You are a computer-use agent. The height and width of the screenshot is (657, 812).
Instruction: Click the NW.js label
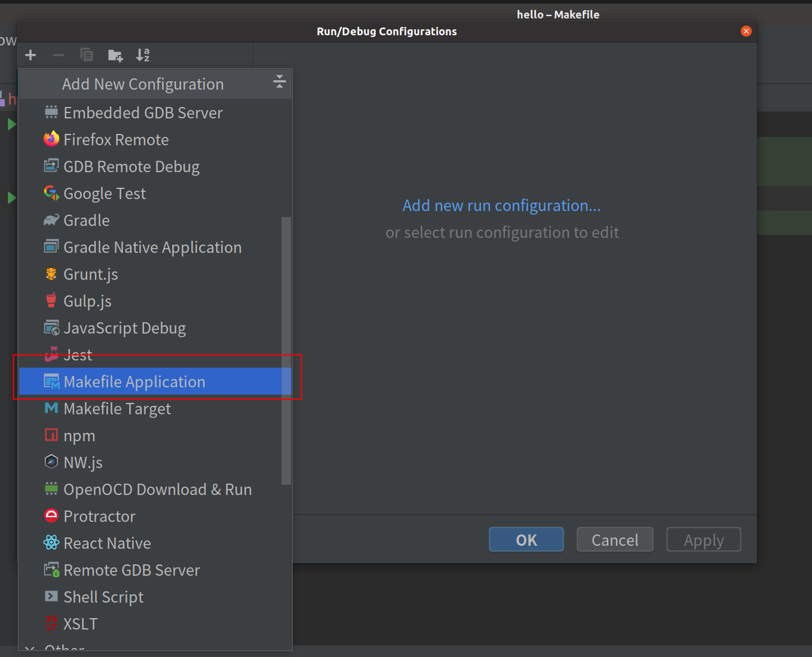[x=83, y=463]
